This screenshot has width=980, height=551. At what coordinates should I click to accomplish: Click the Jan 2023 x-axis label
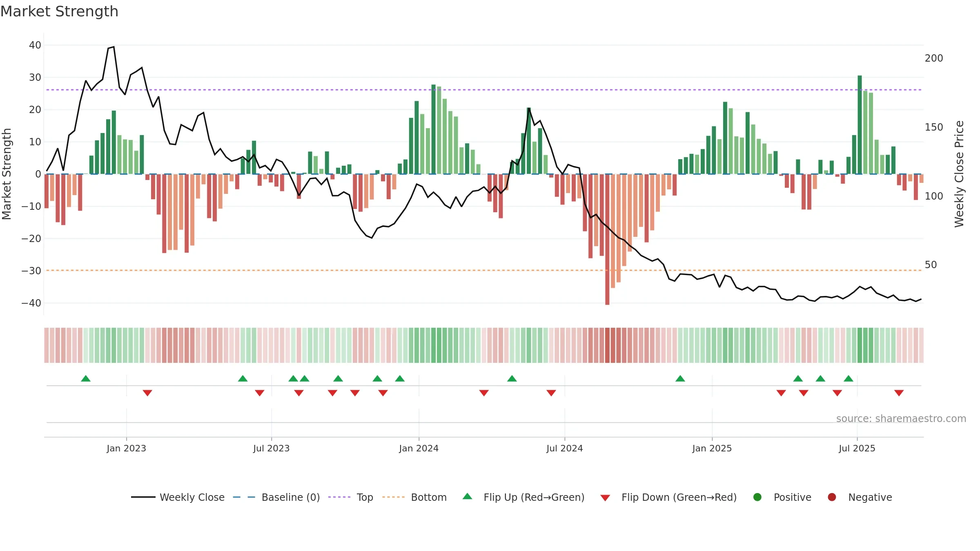(127, 448)
